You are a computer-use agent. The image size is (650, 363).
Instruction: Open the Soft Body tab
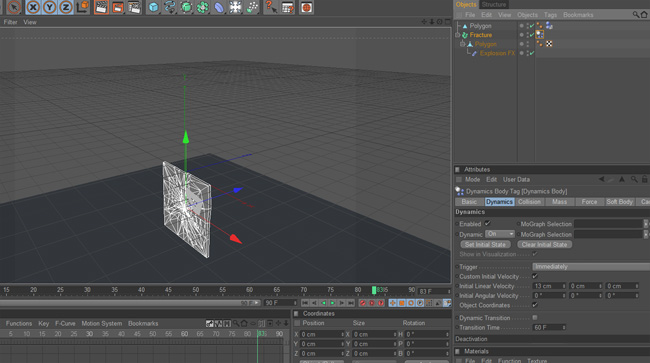click(619, 202)
